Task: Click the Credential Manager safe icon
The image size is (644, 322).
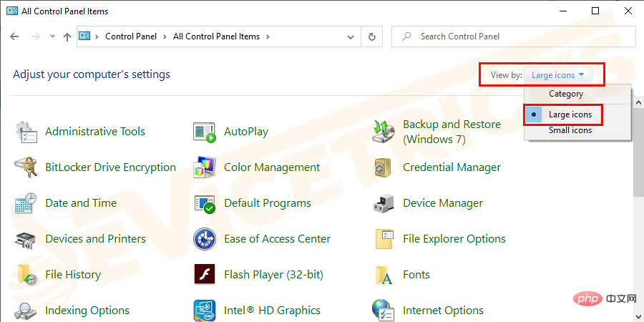Action: pos(384,167)
